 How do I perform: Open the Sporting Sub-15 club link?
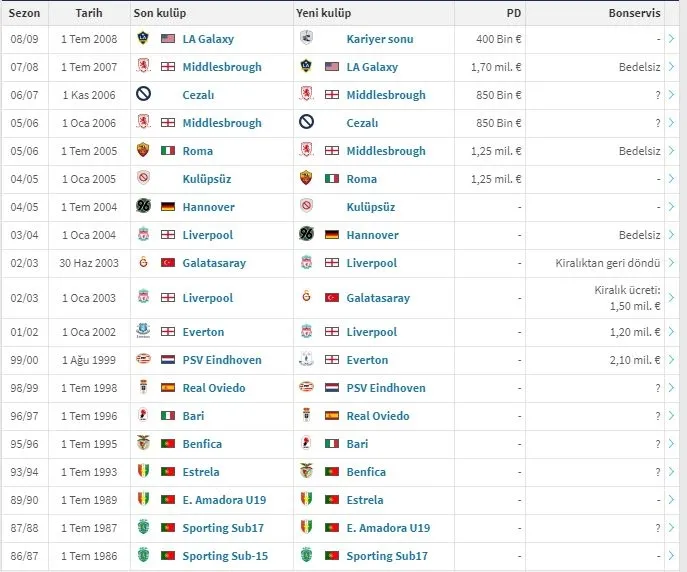225,556
